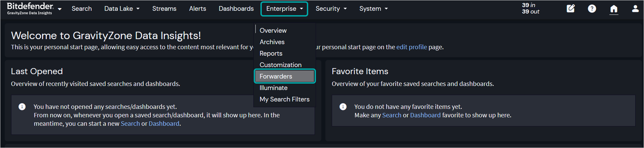Open the Alerts page
The image size is (644, 148).
(x=198, y=8)
